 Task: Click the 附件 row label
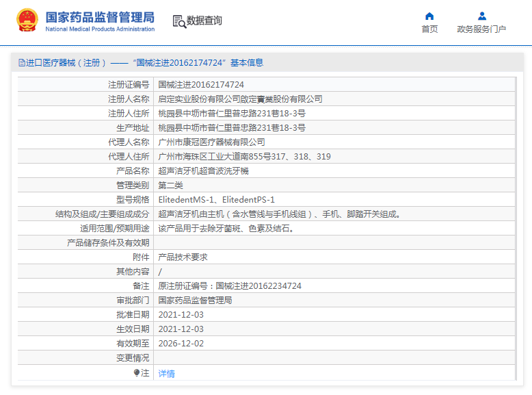pos(141,257)
